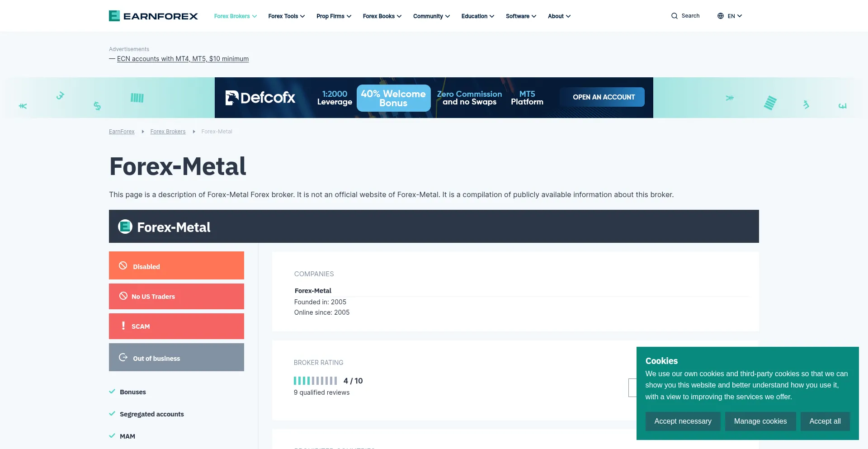Expand the About menu chevron
Image resolution: width=868 pixels, height=449 pixels.
coord(568,16)
